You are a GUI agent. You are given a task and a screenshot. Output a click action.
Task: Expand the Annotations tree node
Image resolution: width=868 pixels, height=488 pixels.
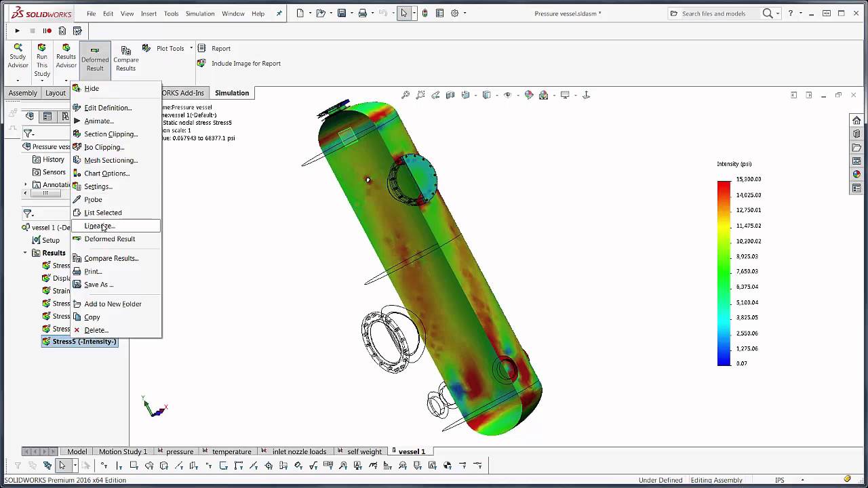click(x=26, y=184)
